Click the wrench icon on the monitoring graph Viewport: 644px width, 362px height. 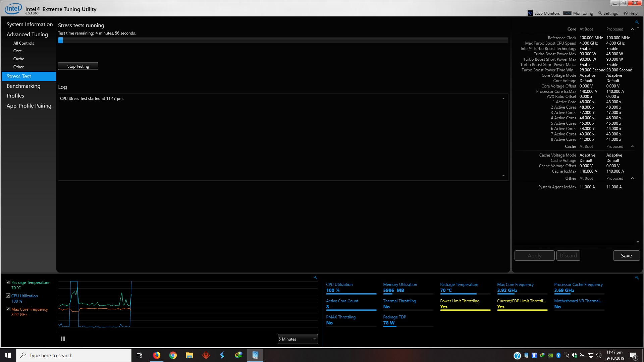tap(315, 278)
